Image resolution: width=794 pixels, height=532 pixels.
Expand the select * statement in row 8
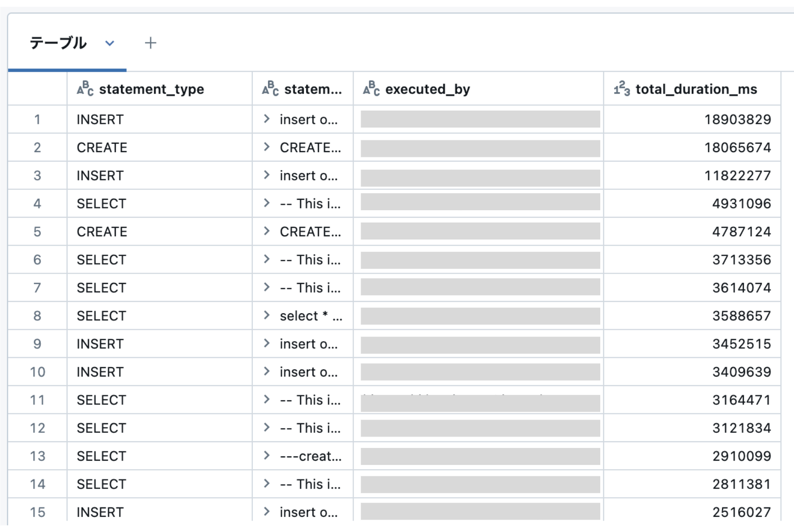pos(267,315)
